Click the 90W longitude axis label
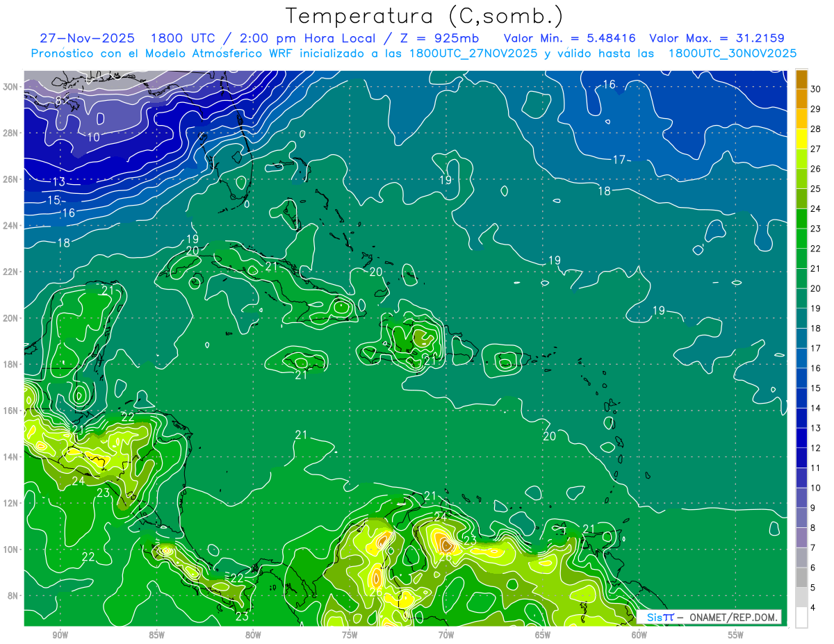The height and width of the screenshot is (644, 834). point(60,635)
